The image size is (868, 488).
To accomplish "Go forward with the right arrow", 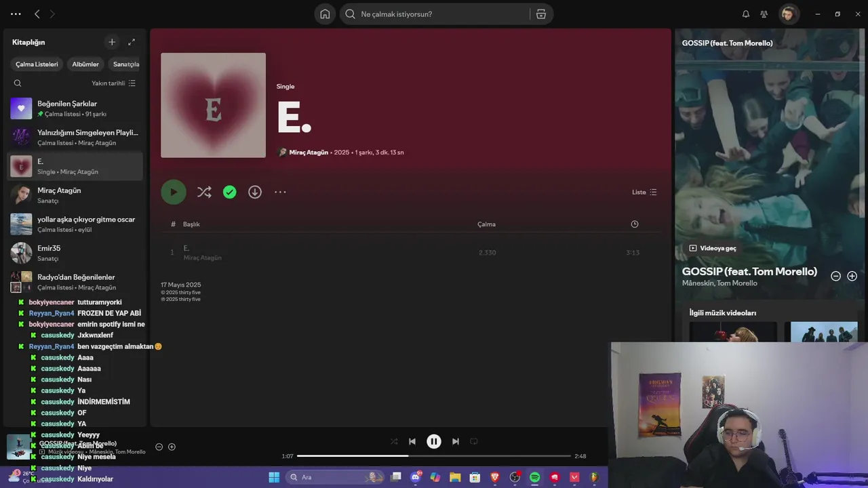I will (52, 14).
